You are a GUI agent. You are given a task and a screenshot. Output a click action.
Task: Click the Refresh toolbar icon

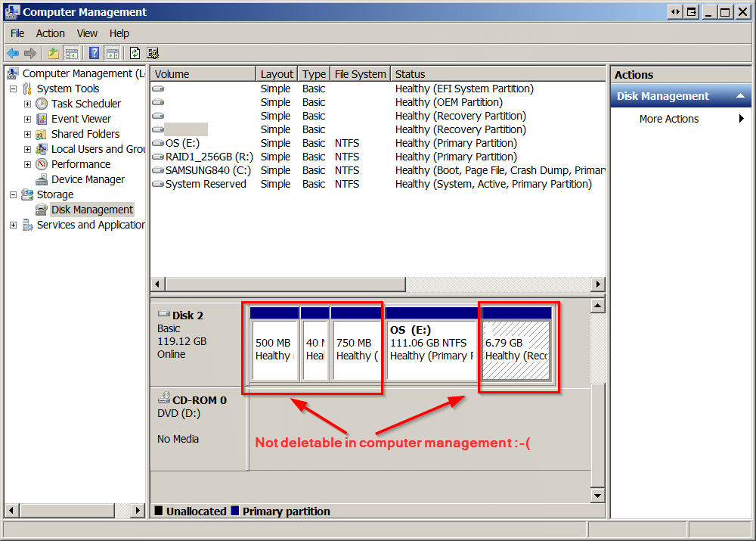click(x=135, y=53)
